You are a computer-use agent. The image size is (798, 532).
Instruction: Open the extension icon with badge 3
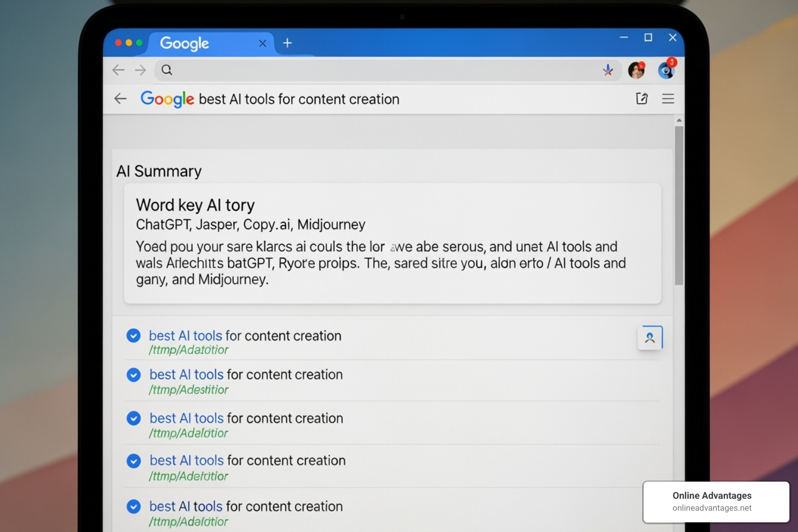click(x=667, y=69)
